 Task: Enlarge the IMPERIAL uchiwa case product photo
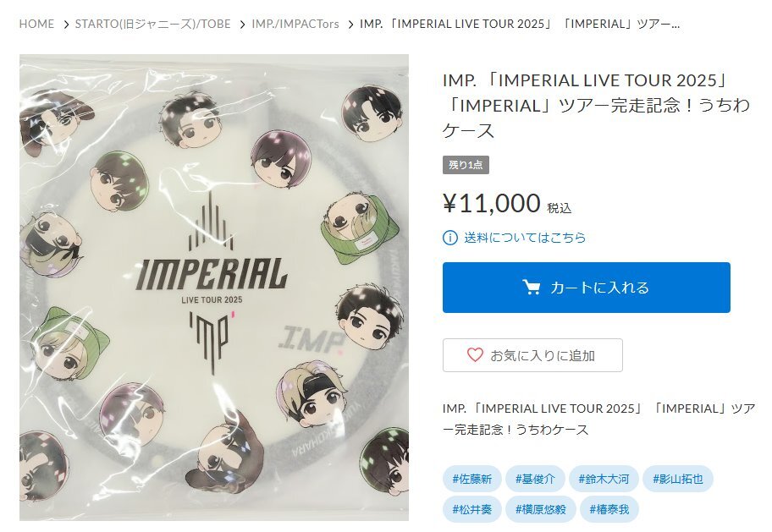point(214,288)
